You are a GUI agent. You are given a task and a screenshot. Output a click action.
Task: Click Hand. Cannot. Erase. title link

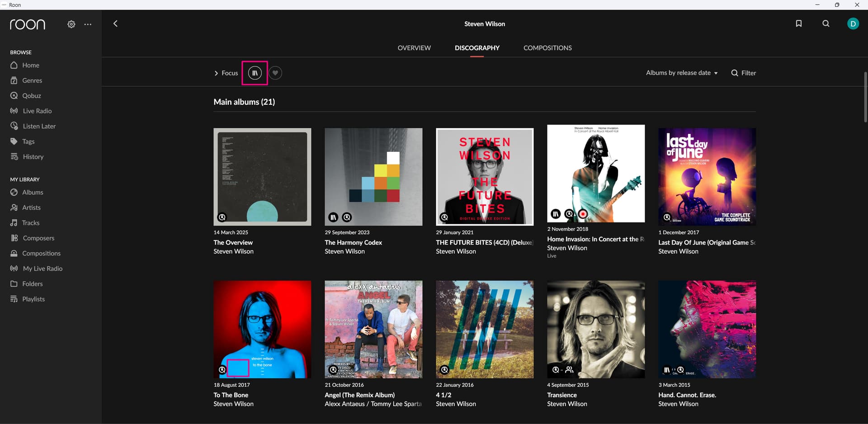[687, 395]
